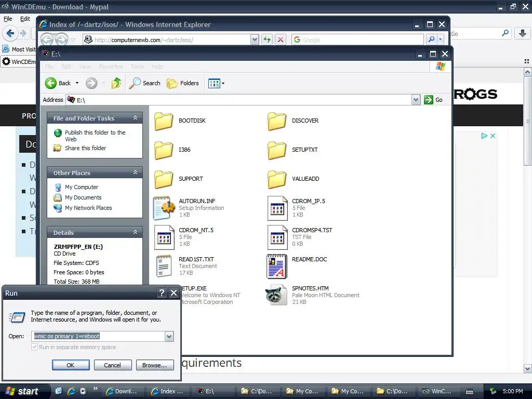Image resolution: width=532 pixels, height=399 pixels.
Task: Click the Mypal page scrollbar down arrow
Action: pos(527,368)
